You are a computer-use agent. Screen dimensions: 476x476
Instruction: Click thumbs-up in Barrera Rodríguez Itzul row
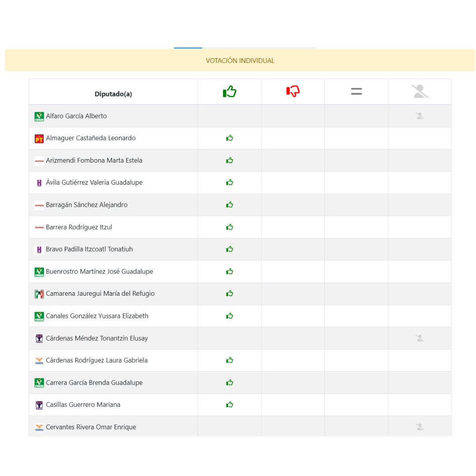230,227
